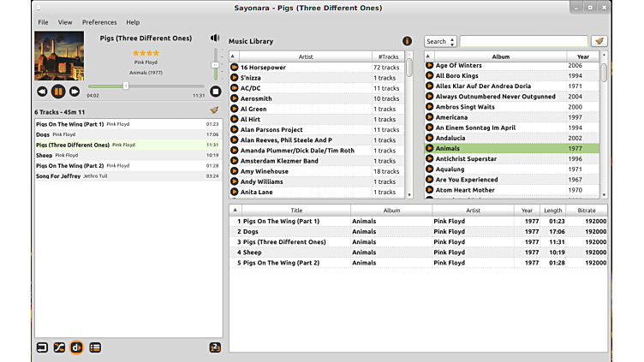Click the library search text field
The height and width of the screenshot is (362, 644).
[523, 41]
